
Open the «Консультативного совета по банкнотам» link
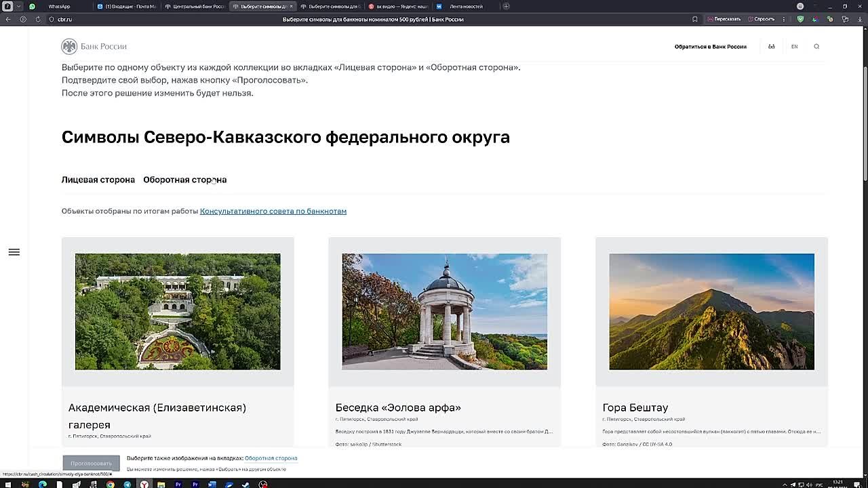(273, 211)
